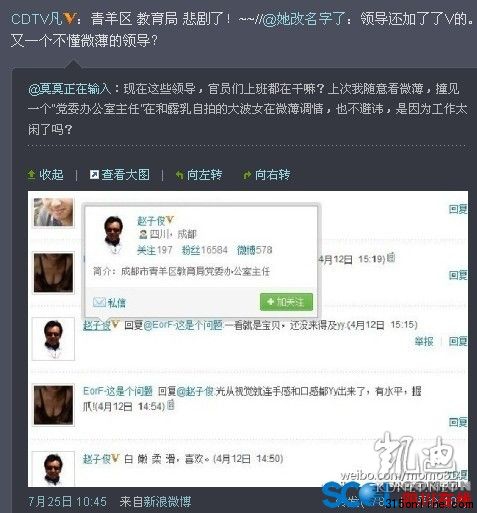
Task: Click 赵子俊 avatar beside 14:50 comment
Action: coord(53,469)
